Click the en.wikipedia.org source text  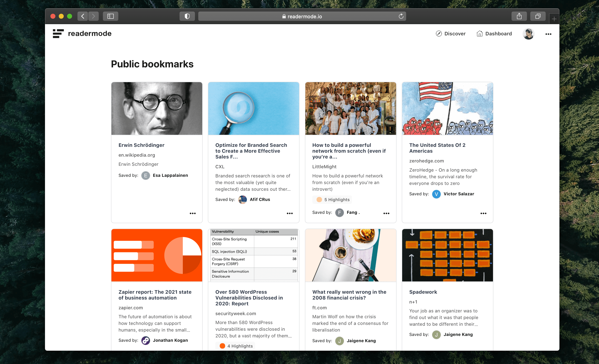point(137,155)
